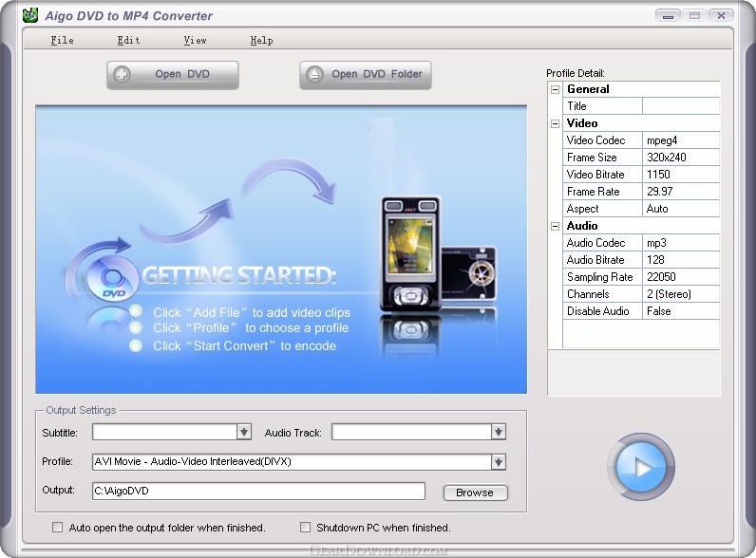This screenshot has height=558, width=756.
Task: Click the Aigo app logo in title bar
Action: (x=31, y=15)
